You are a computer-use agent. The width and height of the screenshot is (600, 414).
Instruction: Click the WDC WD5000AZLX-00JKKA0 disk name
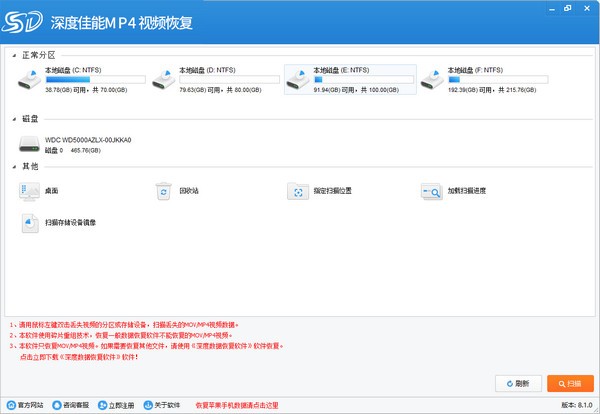(x=88, y=140)
